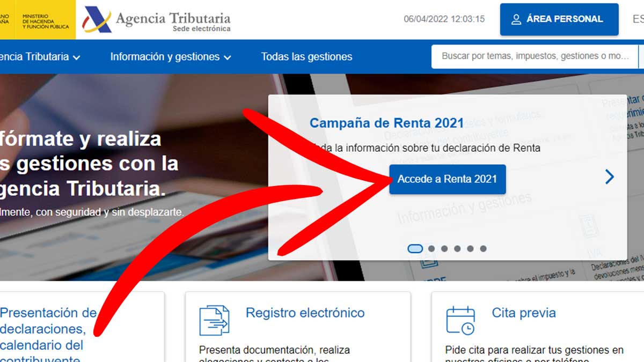Open the ÁREA PERSONAL button
Viewport: 644px width, 362px height.
pos(559,19)
